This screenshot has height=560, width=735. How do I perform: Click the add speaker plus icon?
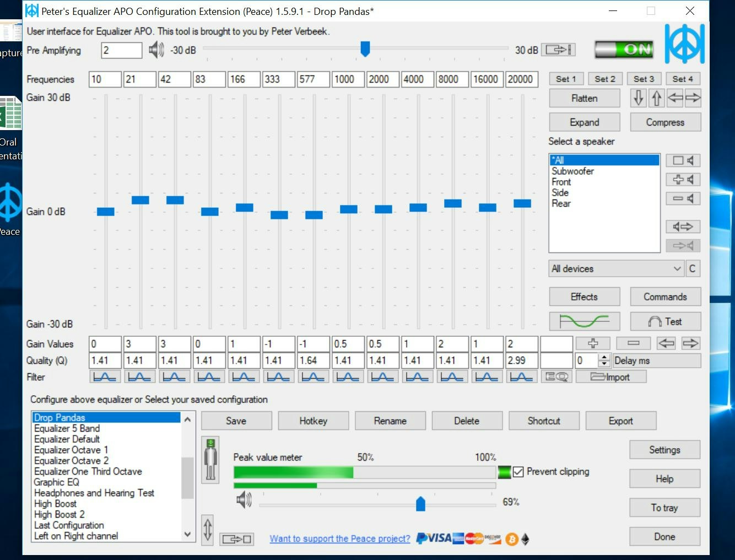click(683, 180)
